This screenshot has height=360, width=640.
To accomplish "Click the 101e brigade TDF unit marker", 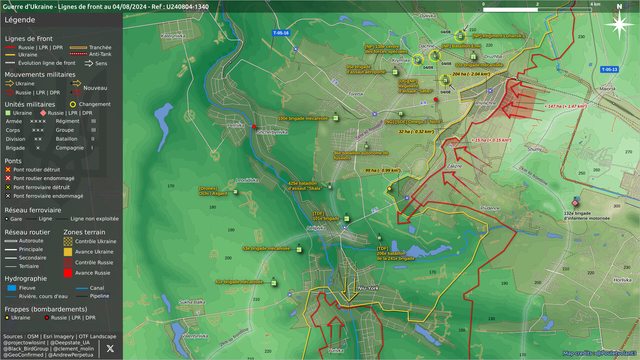I will tap(347, 218).
